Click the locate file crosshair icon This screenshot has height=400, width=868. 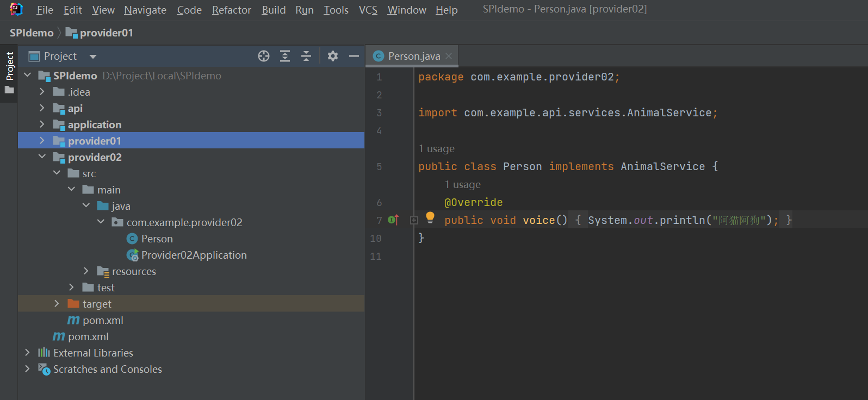point(264,56)
